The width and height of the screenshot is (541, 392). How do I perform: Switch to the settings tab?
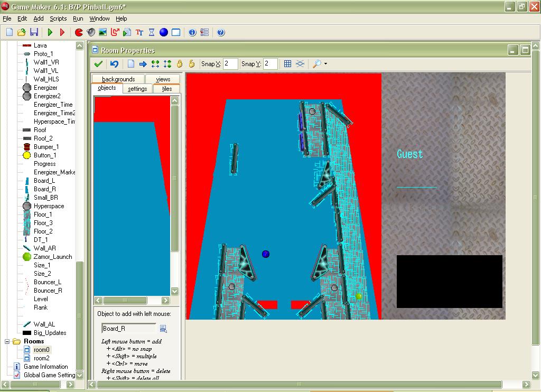point(137,89)
